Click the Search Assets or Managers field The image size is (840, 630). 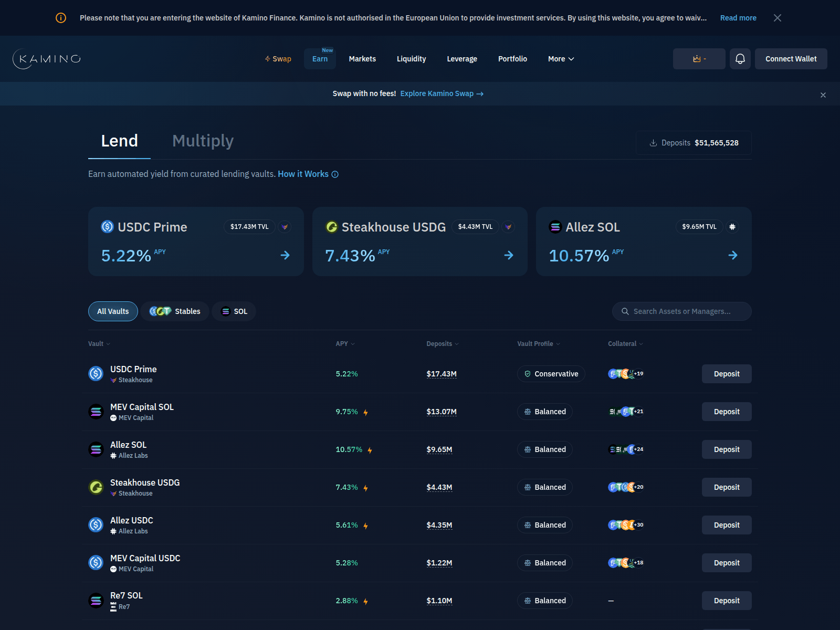click(681, 311)
